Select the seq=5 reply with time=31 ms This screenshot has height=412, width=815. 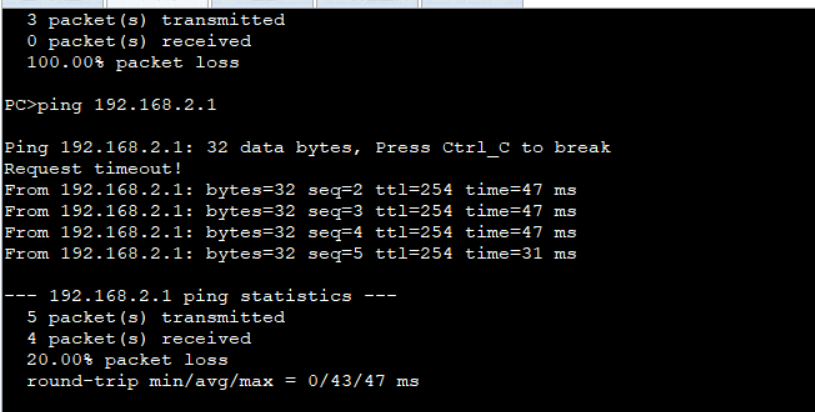tap(291, 254)
